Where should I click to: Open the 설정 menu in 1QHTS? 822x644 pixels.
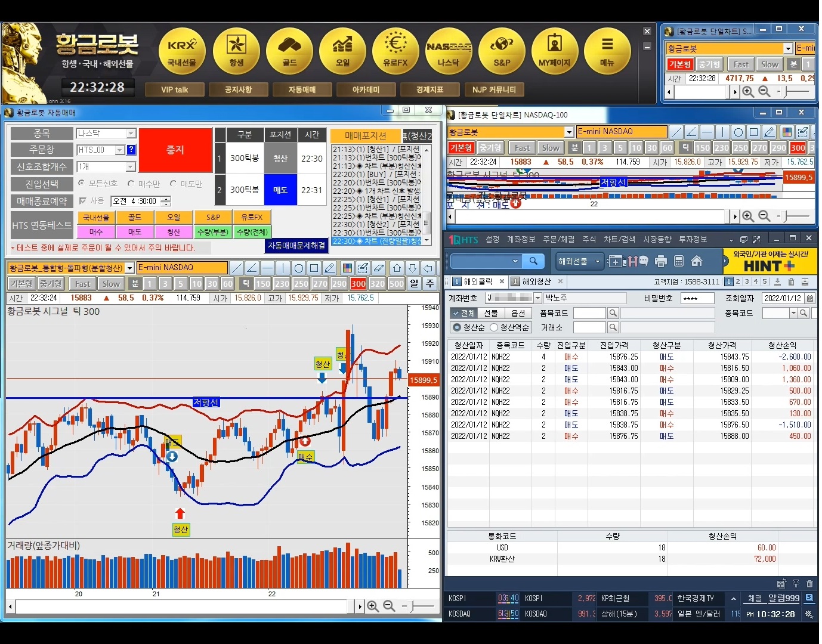coord(492,239)
